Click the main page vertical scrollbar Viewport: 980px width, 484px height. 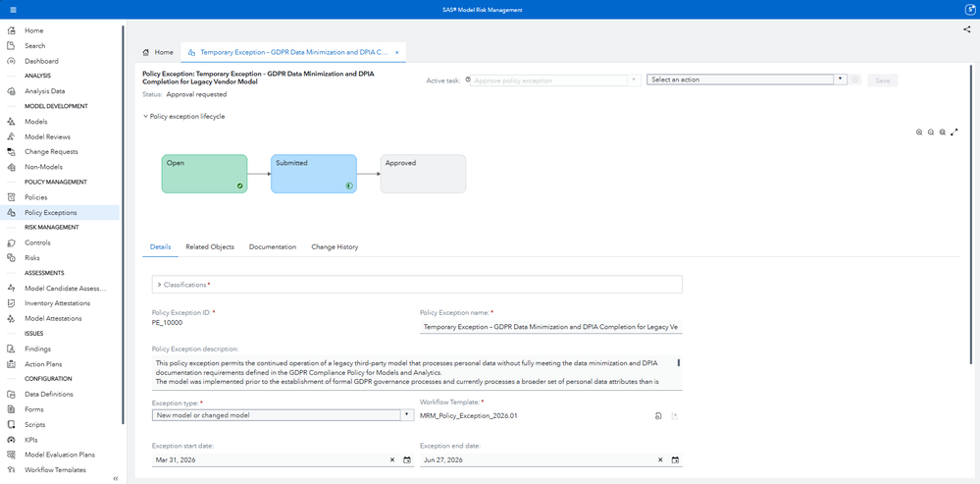(x=970, y=213)
